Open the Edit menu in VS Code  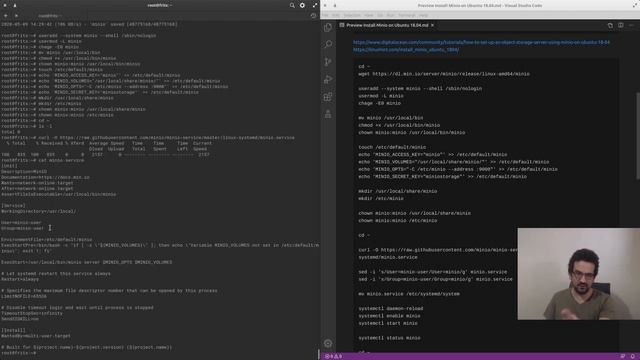(x=336, y=15)
